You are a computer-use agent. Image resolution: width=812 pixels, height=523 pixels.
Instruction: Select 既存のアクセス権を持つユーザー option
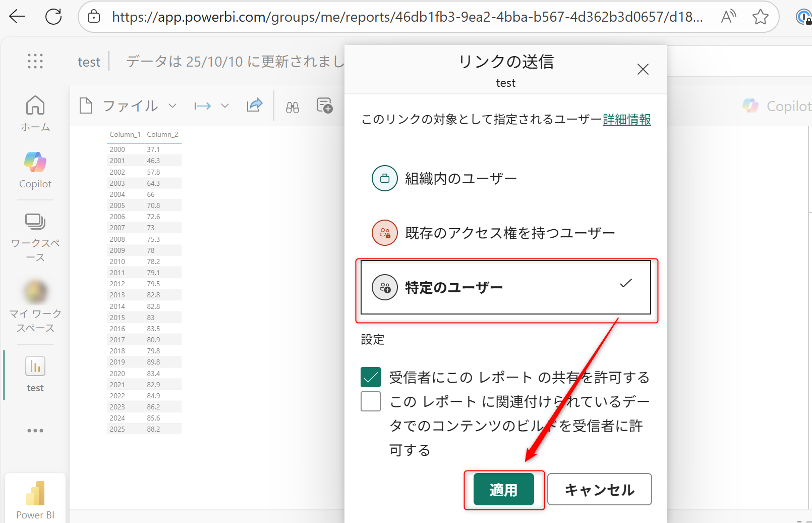[x=509, y=233]
